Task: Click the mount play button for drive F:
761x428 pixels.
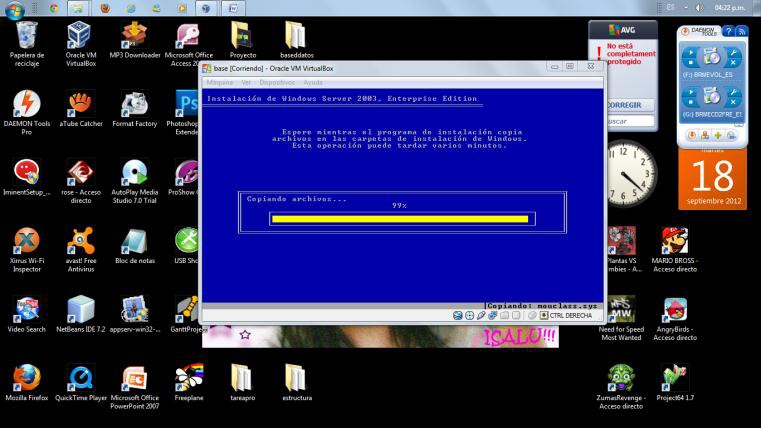Action: point(691,52)
